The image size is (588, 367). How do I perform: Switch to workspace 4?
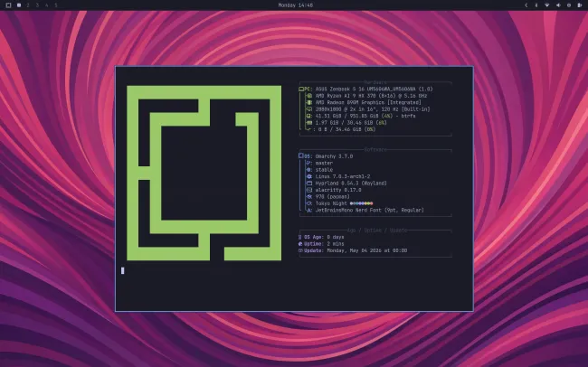pyautogui.click(x=46, y=5)
